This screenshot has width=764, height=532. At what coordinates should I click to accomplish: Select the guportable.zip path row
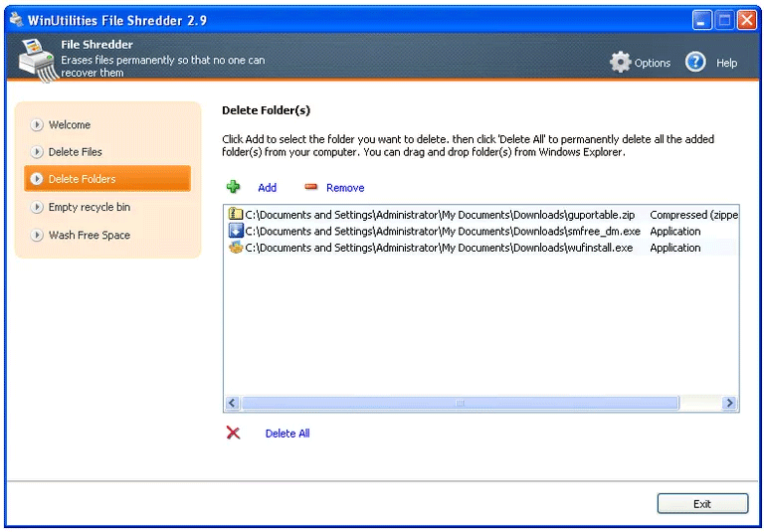440,215
